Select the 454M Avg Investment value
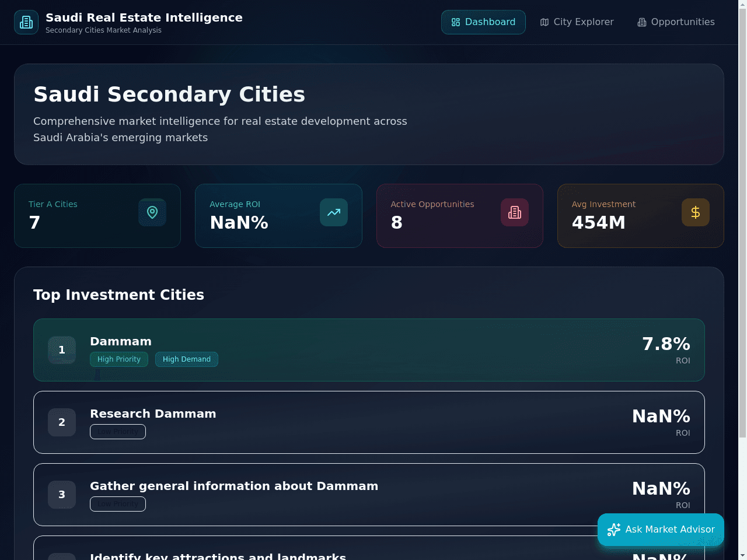747x560 pixels. point(599,222)
